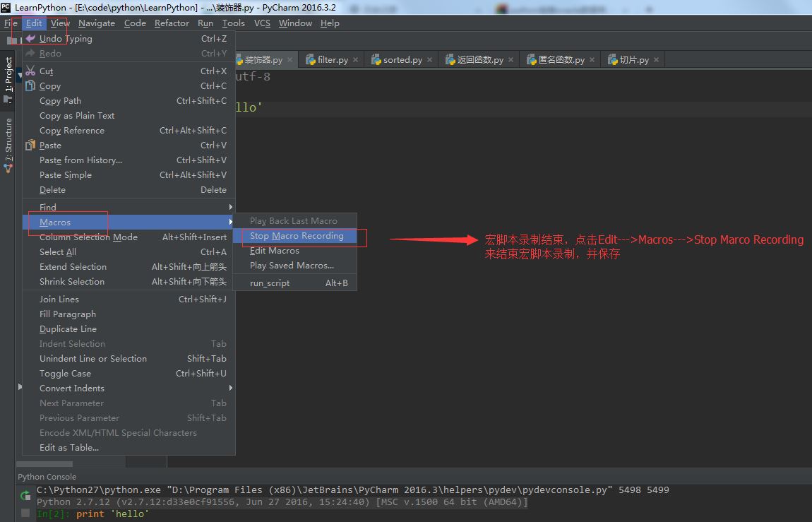
Task: Click the scissors Cut icon
Action: click(x=30, y=71)
